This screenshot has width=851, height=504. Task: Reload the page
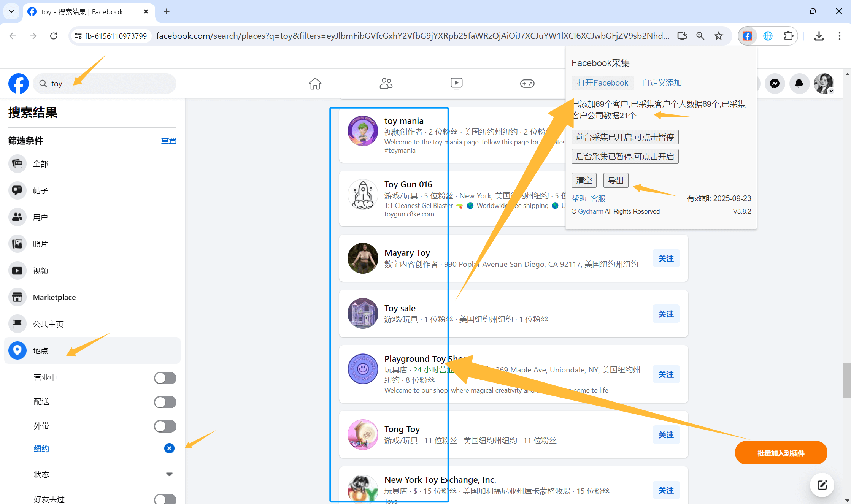54,36
